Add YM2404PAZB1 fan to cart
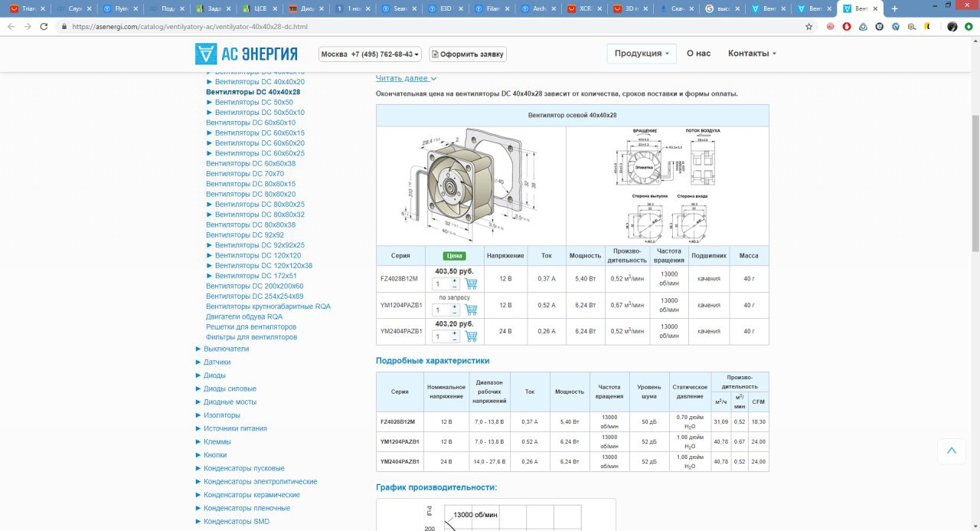The height and width of the screenshot is (531, 980). click(471, 336)
